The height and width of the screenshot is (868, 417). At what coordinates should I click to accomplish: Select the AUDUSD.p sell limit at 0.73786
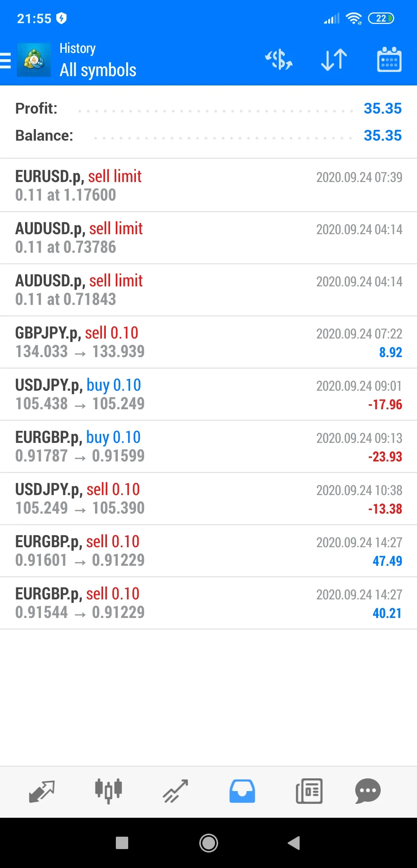click(208, 238)
